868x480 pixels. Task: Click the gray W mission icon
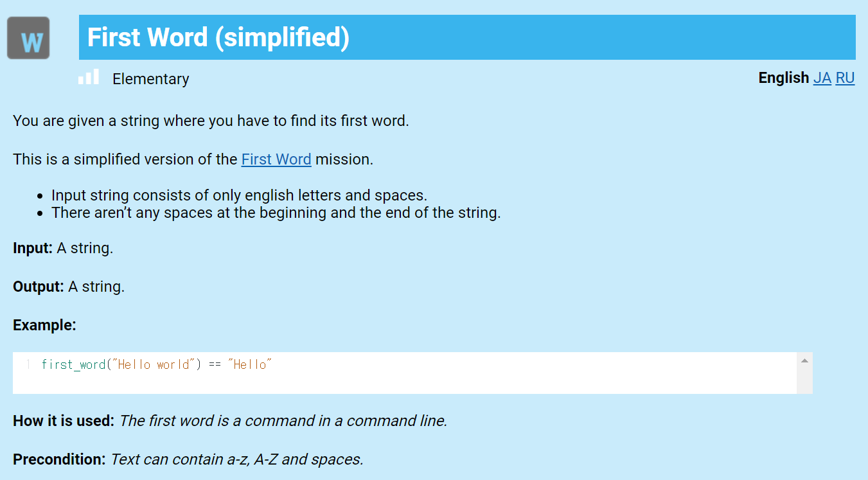click(28, 38)
